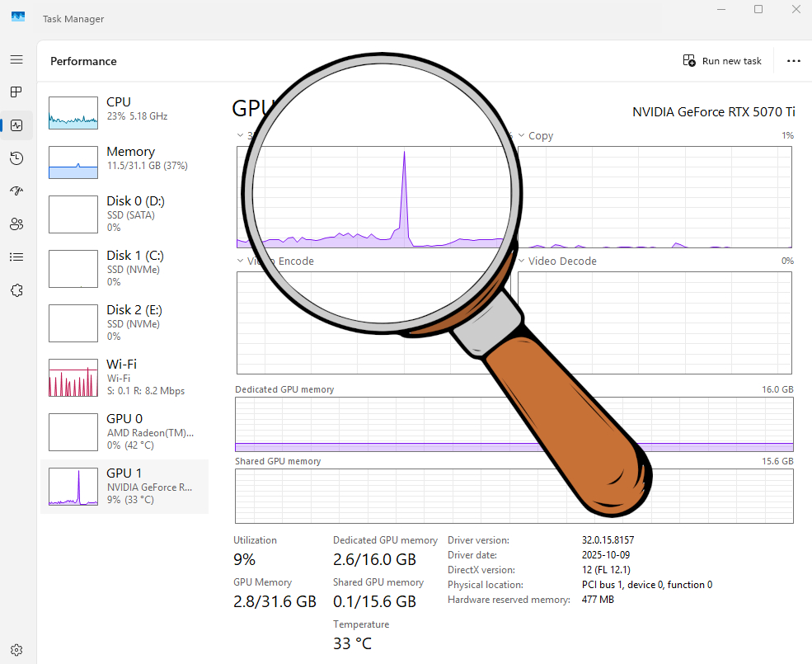Select the Processes sidebar icon
This screenshot has height=664, width=812.
coord(16,92)
